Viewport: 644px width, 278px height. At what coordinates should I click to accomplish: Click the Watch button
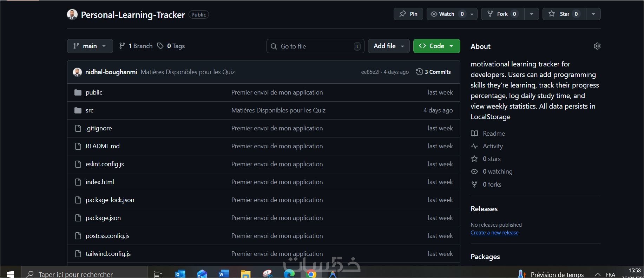tap(447, 14)
